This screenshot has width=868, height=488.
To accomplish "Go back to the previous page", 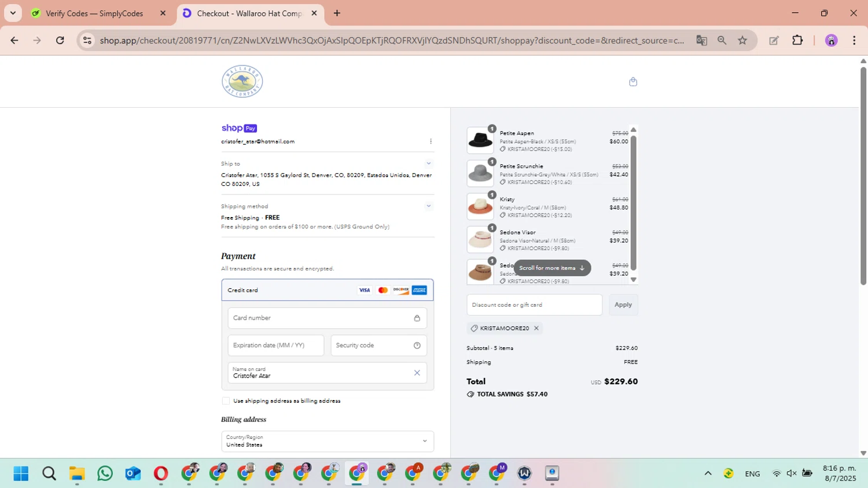I will tap(14, 41).
